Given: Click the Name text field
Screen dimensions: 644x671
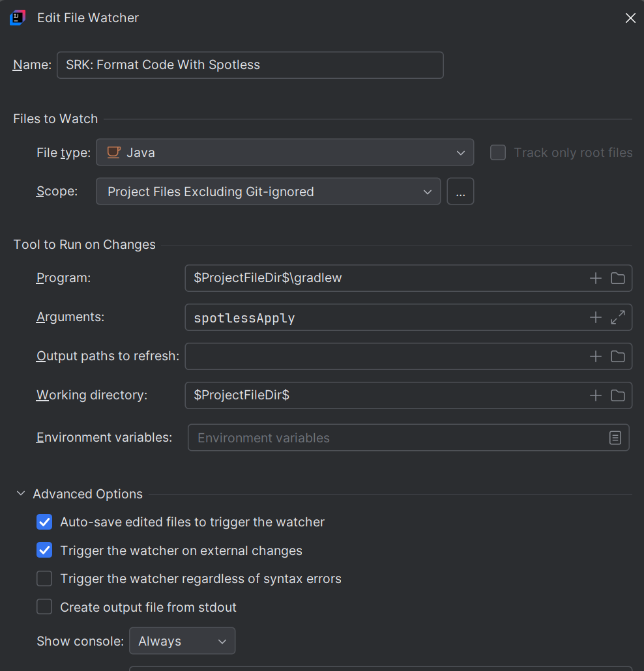Looking at the screenshot, I should pyautogui.click(x=250, y=65).
